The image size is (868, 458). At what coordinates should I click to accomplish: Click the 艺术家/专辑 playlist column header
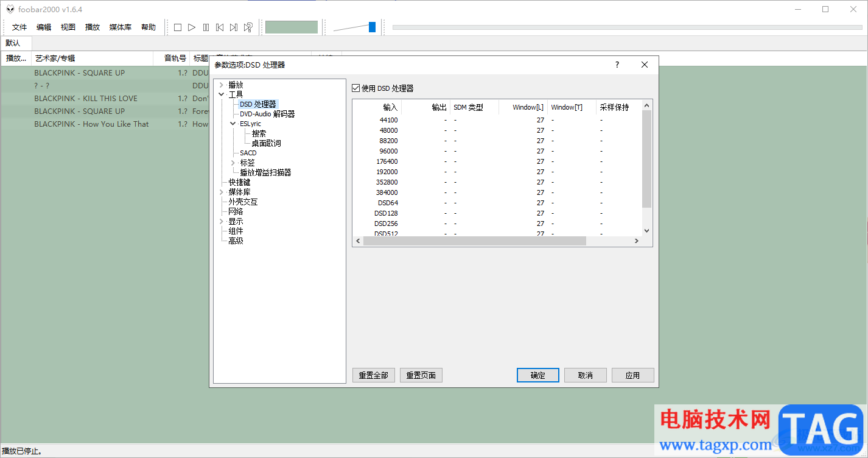[x=92, y=58]
